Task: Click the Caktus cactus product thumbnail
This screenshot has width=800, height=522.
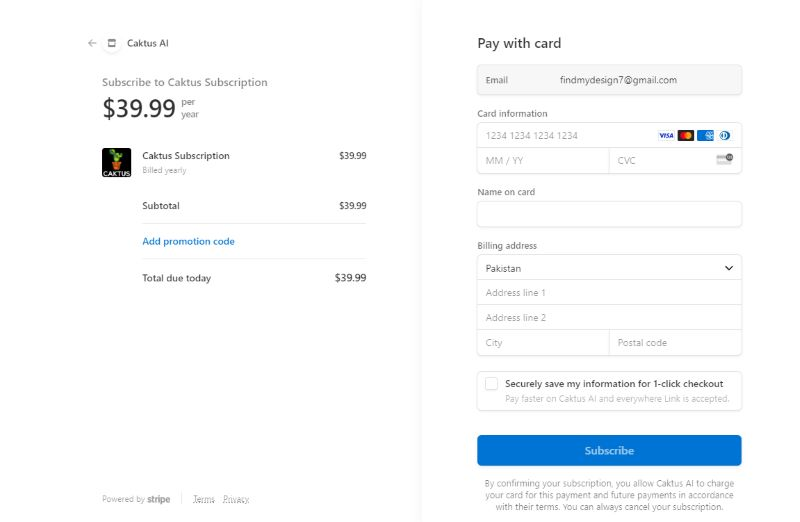Action: point(116,162)
